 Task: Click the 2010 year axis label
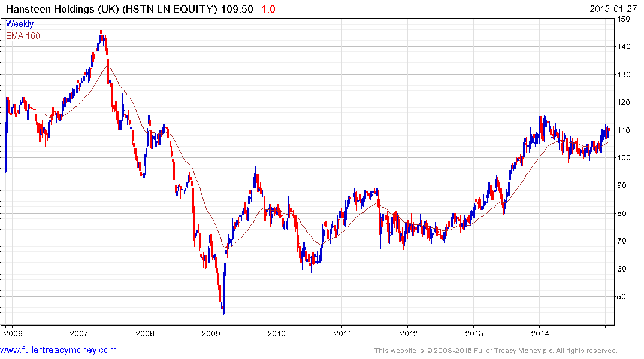point(276,333)
